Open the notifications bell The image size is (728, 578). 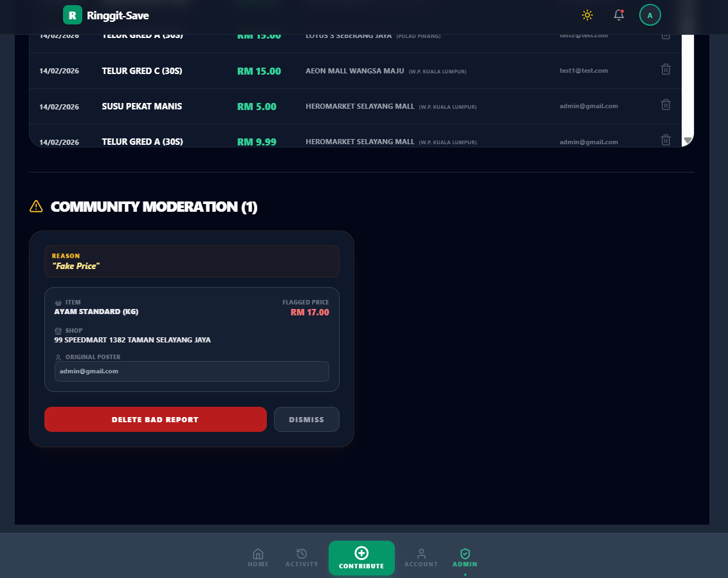click(x=619, y=15)
